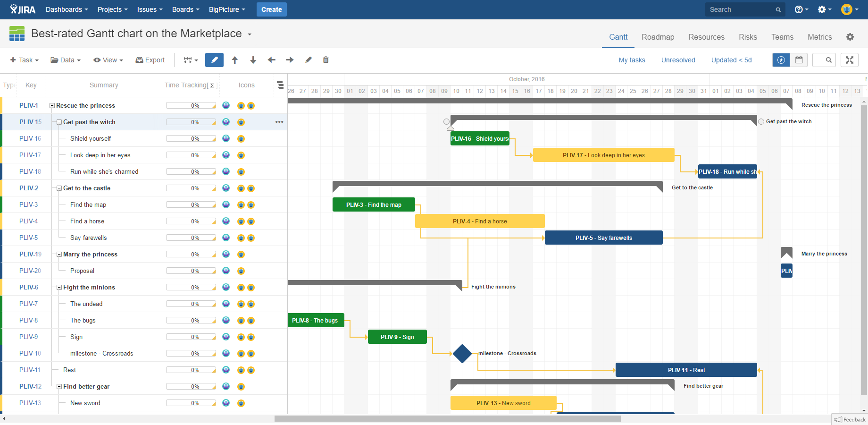The height and width of the screenshot is (425, 868).
Task: Open the Dashboards menu
Action: pyautogui.click(x=67, y=9)
